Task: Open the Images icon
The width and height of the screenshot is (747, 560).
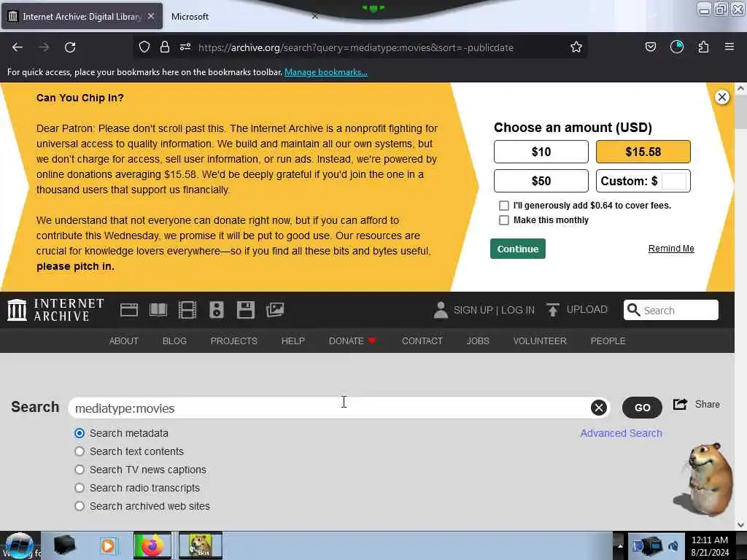Action: tap(275, 310)
